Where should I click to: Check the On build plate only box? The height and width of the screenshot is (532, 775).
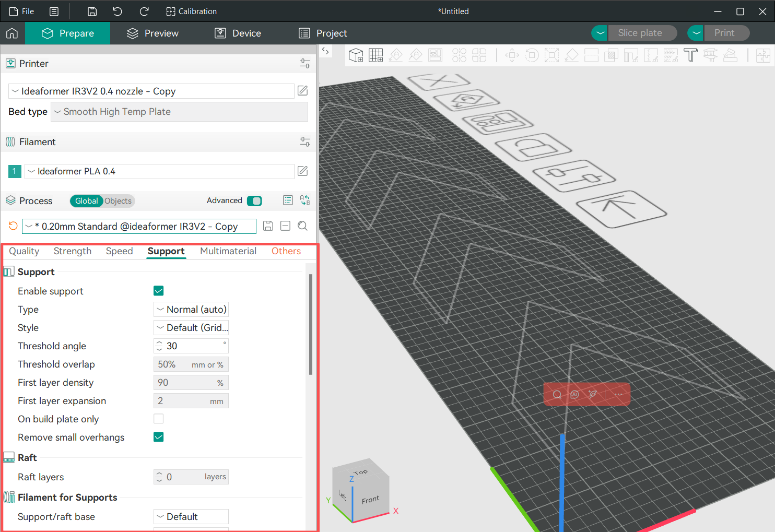pyautogui.click(x=159, y=419)
